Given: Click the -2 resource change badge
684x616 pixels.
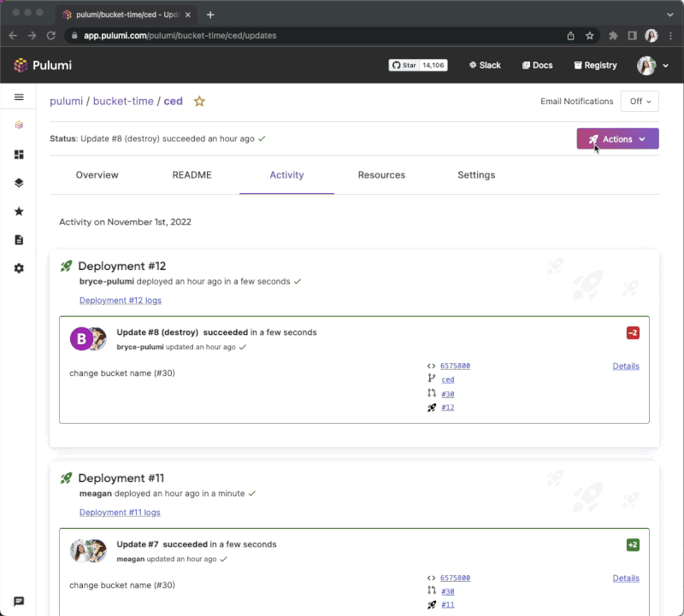Looking at the screenshot, I should tap(633, 333).
